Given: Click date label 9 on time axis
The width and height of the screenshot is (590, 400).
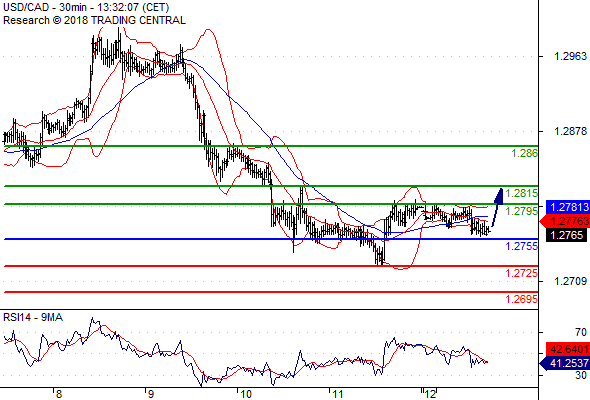Looking at the screenshot, I should tap(150, 394).
